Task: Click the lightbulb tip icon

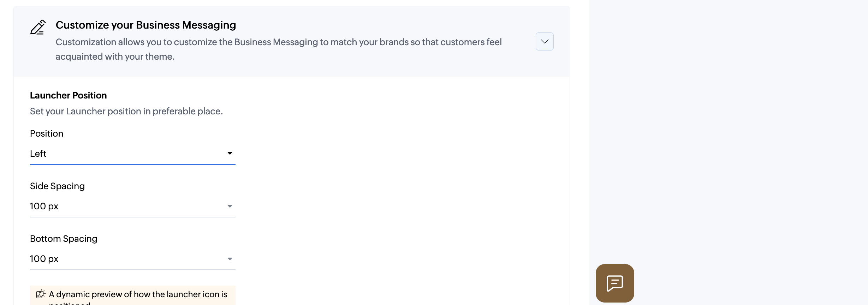Action: coord(41,294)
